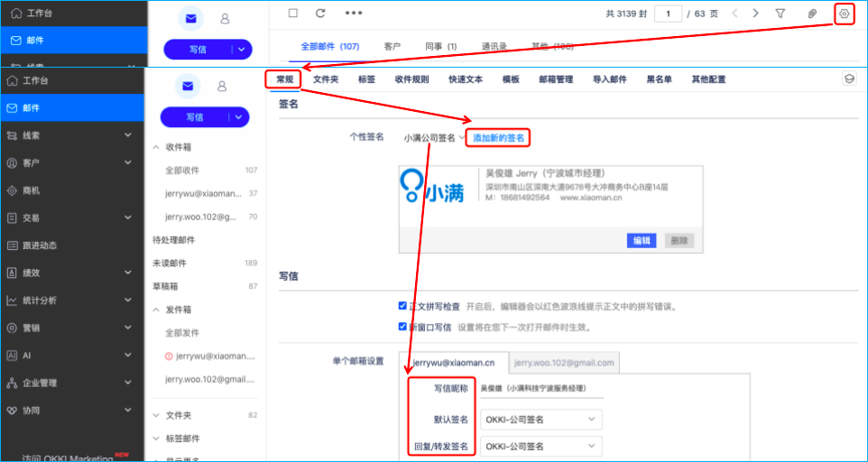The width and height of the screenshot is (868, 462).
Task: Disable the 正文拼写检查 checkbox
Action: pyautogui.click(x=402, y=306)
